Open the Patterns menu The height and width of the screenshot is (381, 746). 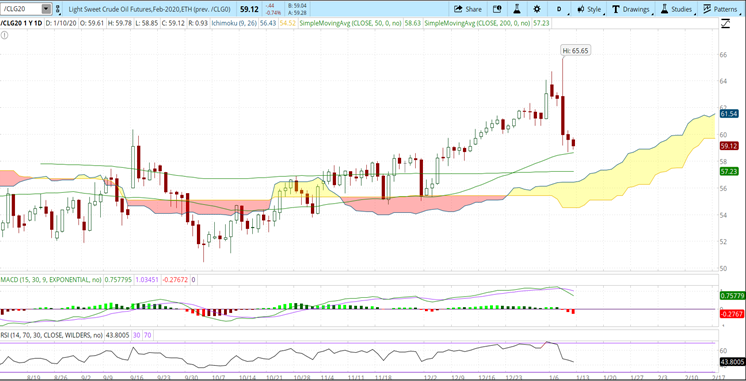pyautogui.click(x=720, y=9)
